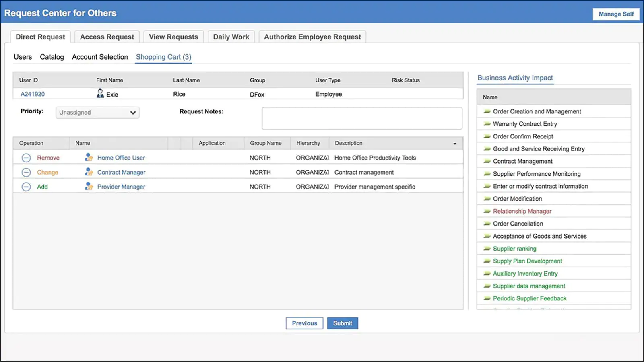This screenshot has height=362, width=644.
Task: Select the Supplier ranking activity text
Action: pos(514,249)
